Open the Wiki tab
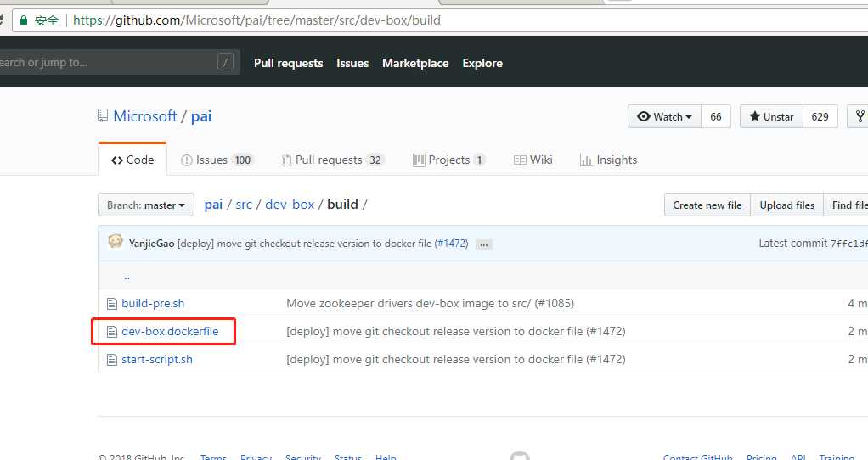Image resolution: width=868 pixels, height=460 pixels. [533, 160]
